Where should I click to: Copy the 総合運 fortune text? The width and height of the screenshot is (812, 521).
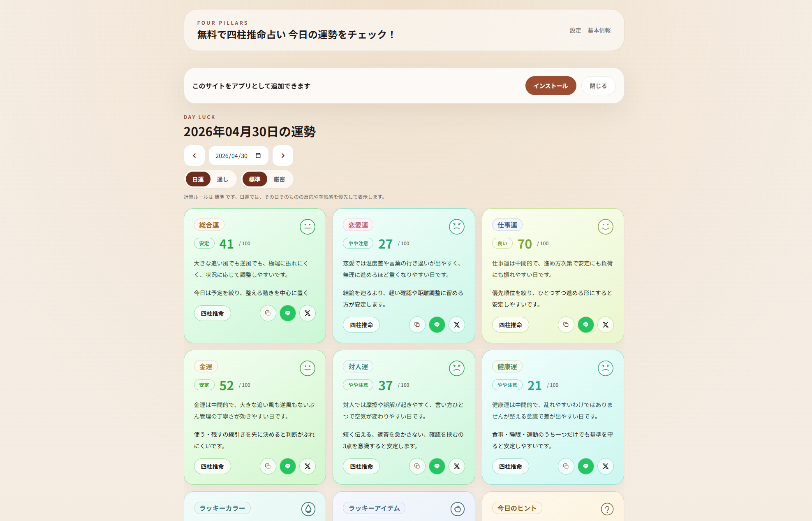coord(268,313)
